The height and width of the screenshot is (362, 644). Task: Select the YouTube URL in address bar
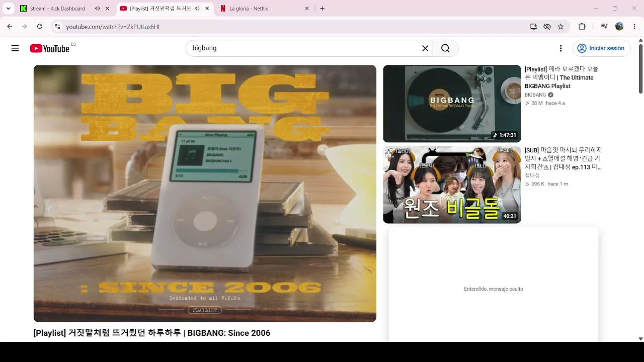tap(113, 27)
